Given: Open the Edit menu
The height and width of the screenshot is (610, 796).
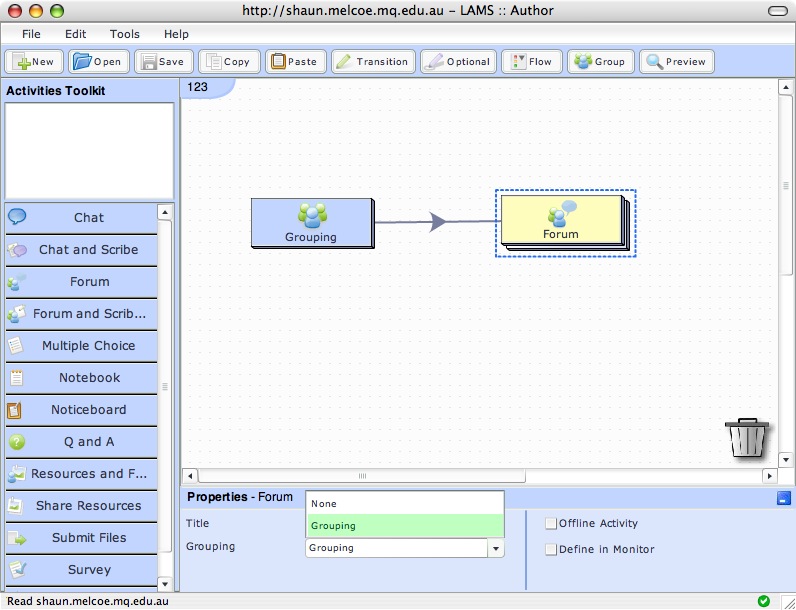Looking at the screenshot, I should [x=76, y=34].
